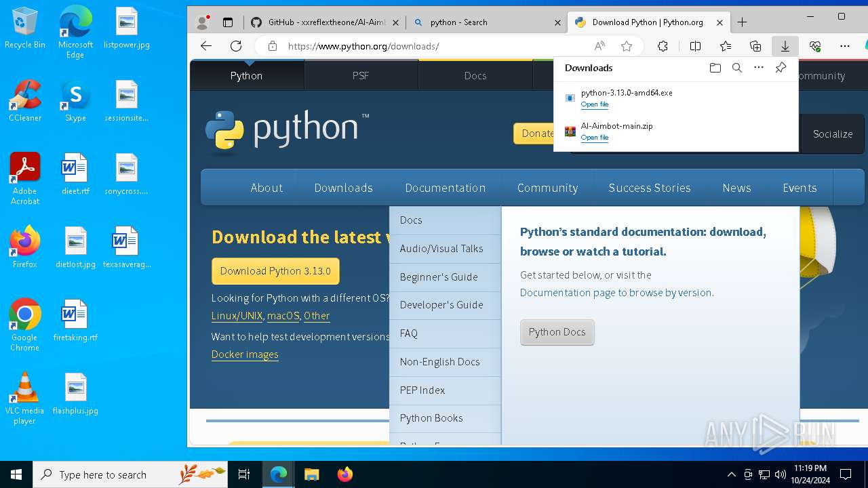Activate the Read aloud icon in the address bar

(599, 46)
